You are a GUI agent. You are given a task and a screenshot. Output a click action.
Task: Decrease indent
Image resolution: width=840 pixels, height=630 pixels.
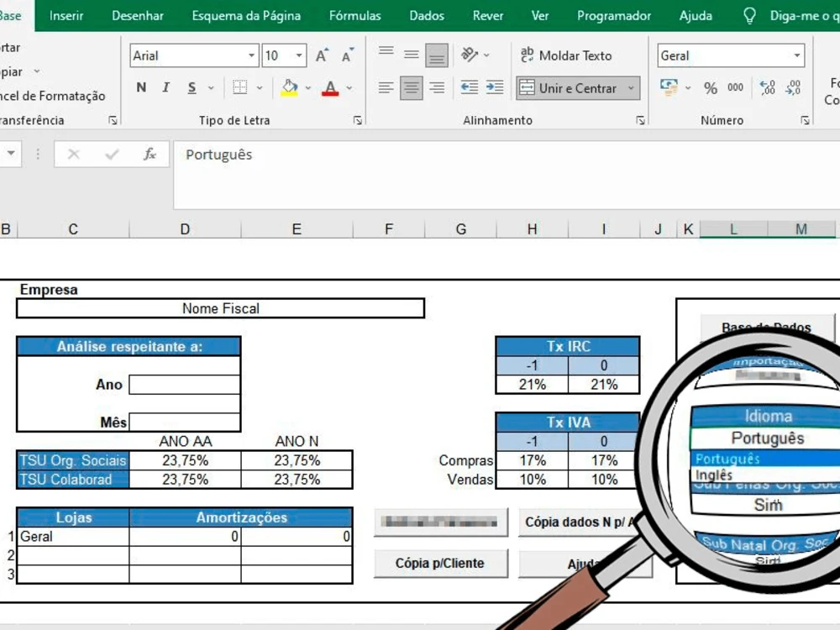pyautogui.click(x=470, y=87)
